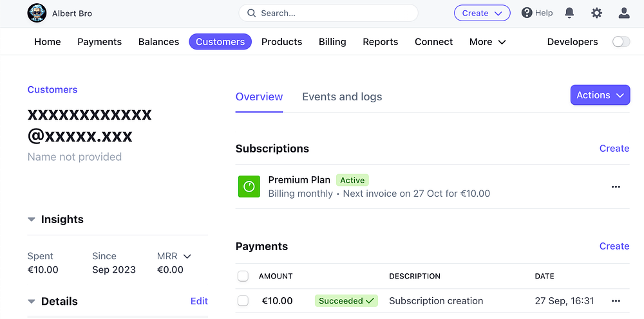Open three-dot menu for €10.00 payment

616,301
